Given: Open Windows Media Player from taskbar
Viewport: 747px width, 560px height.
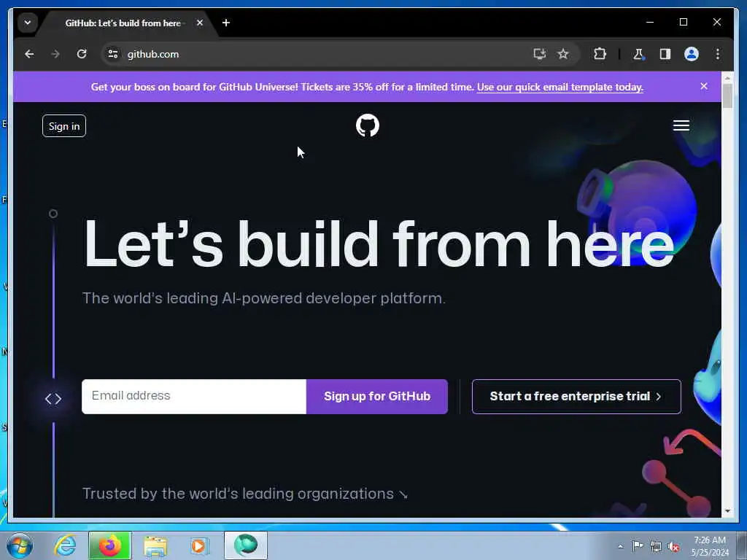Looking at the screenshot, I should tap(199, 545).
